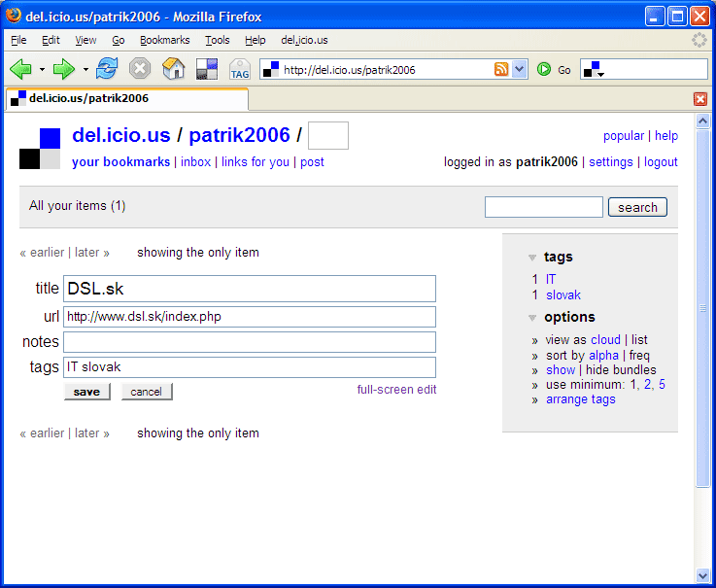The image size is (716, 588).
Task: Click show bundles link
Action: [x=561, y=370]
